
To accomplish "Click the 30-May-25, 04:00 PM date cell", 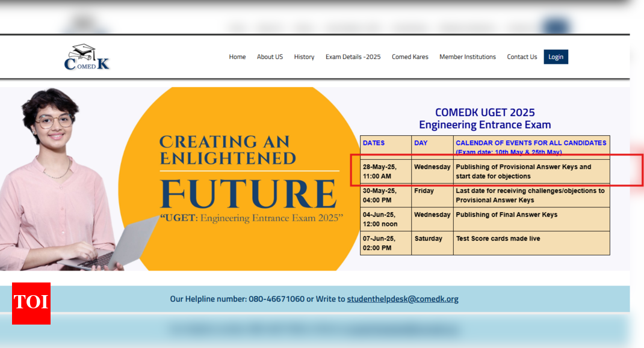I will (x=386, y=195).
